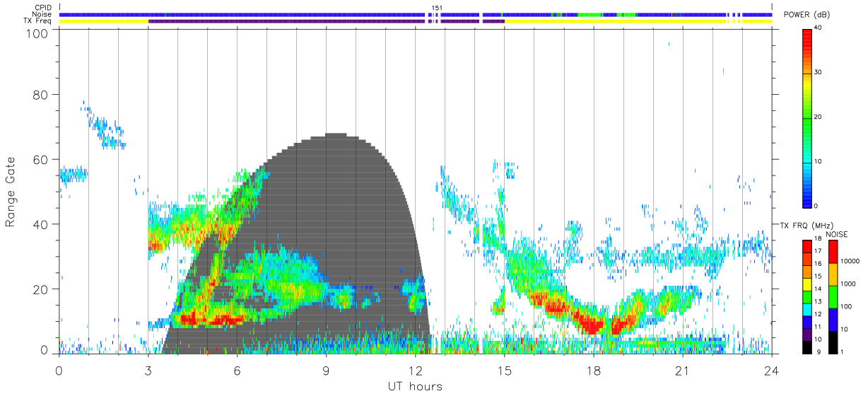
Task: Click the Range Gate axis label
Action: click(11, 192)
